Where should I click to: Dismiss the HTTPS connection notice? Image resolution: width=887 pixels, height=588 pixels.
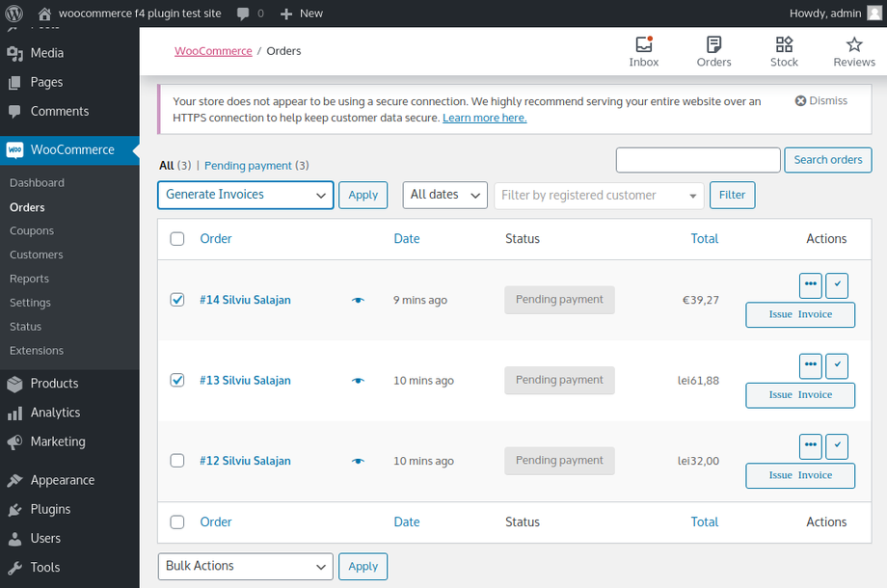click(821, 100)
